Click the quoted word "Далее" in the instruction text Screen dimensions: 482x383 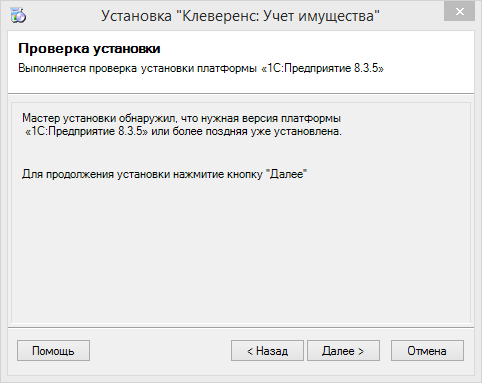click(x=288, y=174)
